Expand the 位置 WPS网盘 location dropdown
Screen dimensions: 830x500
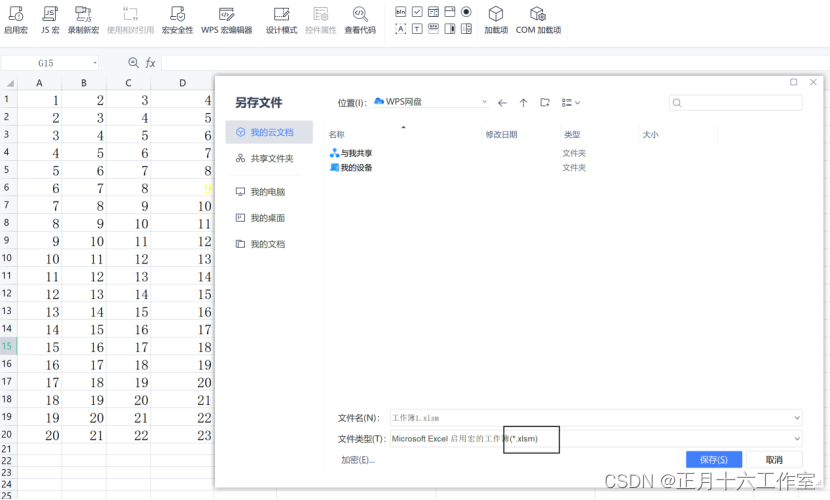[x=484, y=102]
